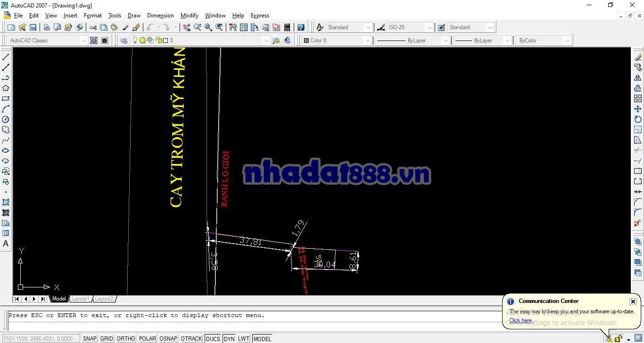This screenshot has width=644, height=343.
Task: Switch to the Layout1 tab
Action: [x=80, y=299]
